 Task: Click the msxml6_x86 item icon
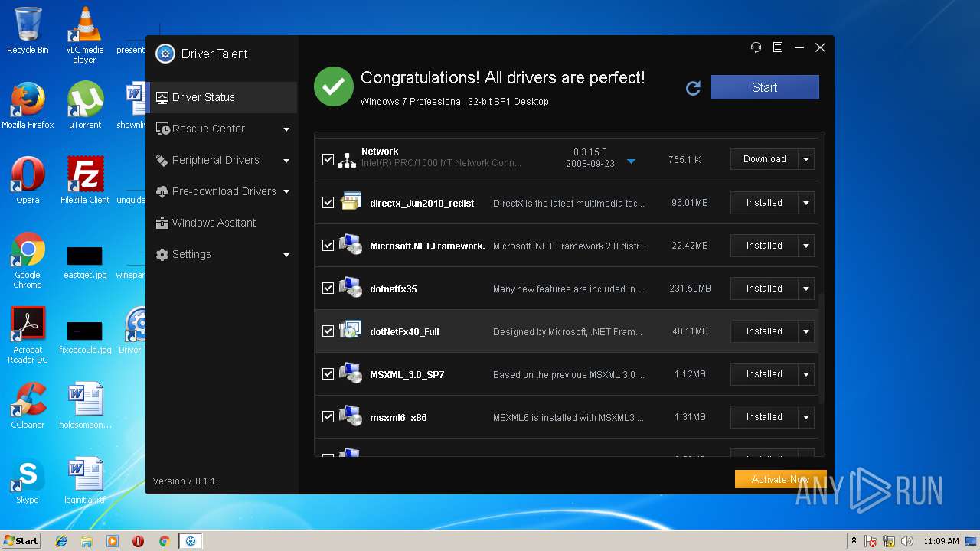pos(351,416)
